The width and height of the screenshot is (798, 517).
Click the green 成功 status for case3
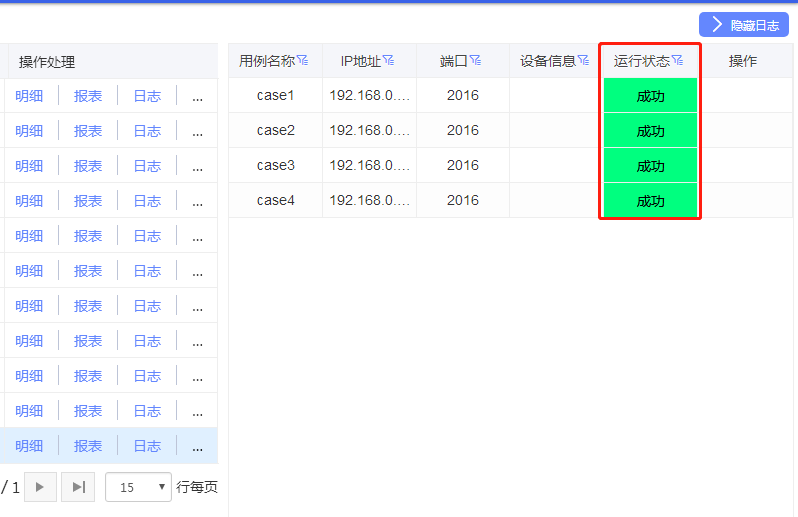point(650,166)
